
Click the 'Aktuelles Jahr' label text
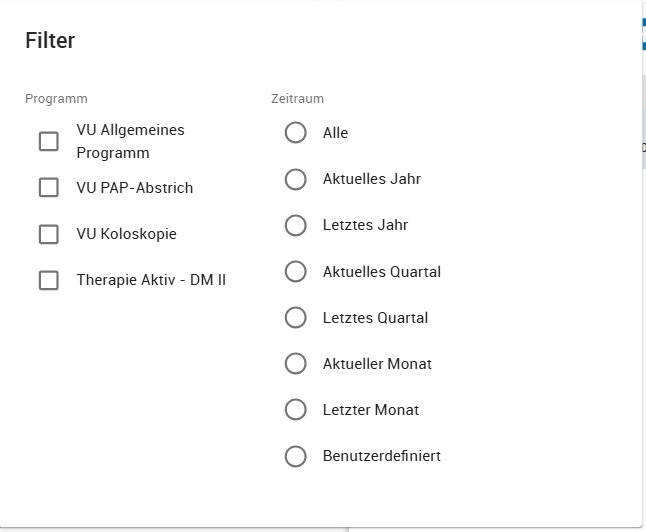pos(371,179)
